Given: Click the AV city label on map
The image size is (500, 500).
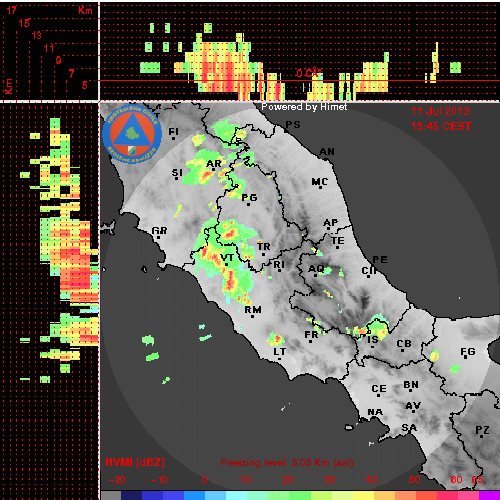Looking at the screenshot, I should click(413, 406).
